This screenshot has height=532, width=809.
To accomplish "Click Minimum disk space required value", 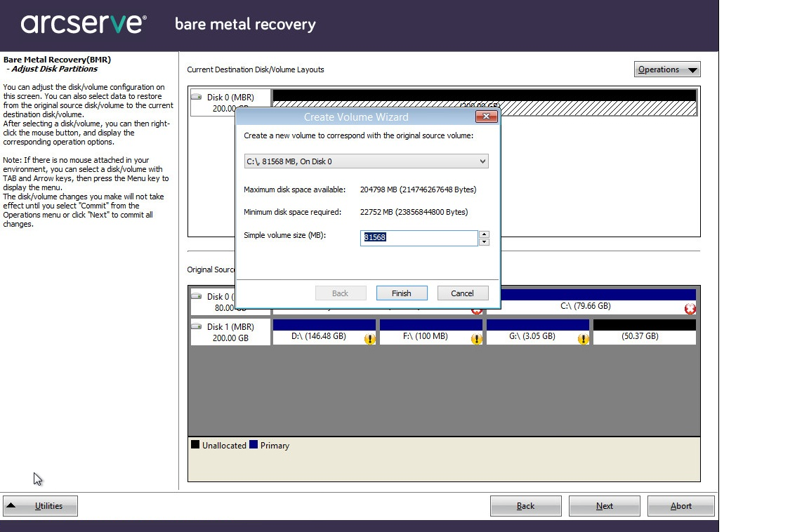I will click(x=414, y=212).
